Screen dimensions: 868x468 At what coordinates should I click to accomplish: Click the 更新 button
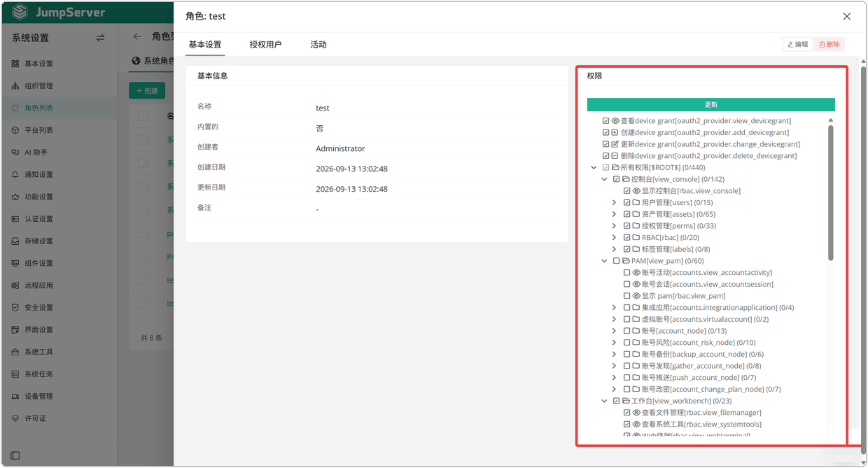click(710, 105)
